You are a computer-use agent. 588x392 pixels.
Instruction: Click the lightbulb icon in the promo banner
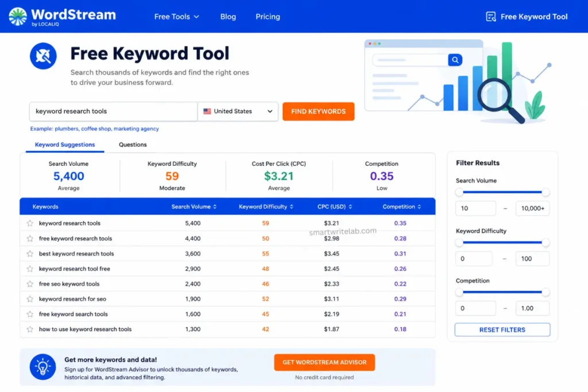pos(42,367)
